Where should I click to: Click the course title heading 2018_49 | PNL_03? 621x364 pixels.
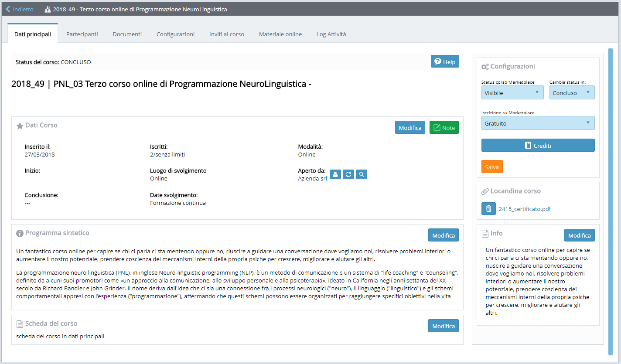(x=161, y=84)
